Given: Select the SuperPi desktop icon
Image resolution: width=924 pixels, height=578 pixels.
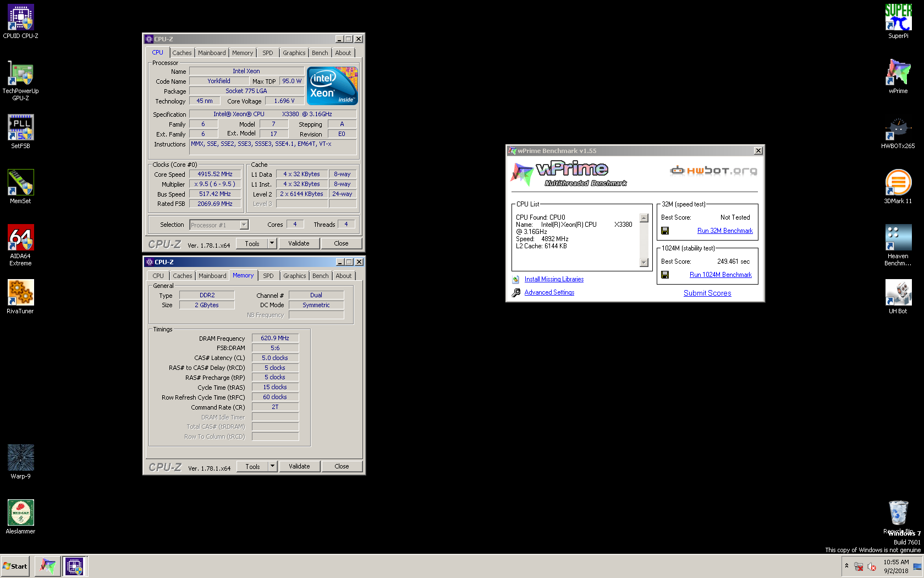Looking at the screenshot, I should (898, 21).
